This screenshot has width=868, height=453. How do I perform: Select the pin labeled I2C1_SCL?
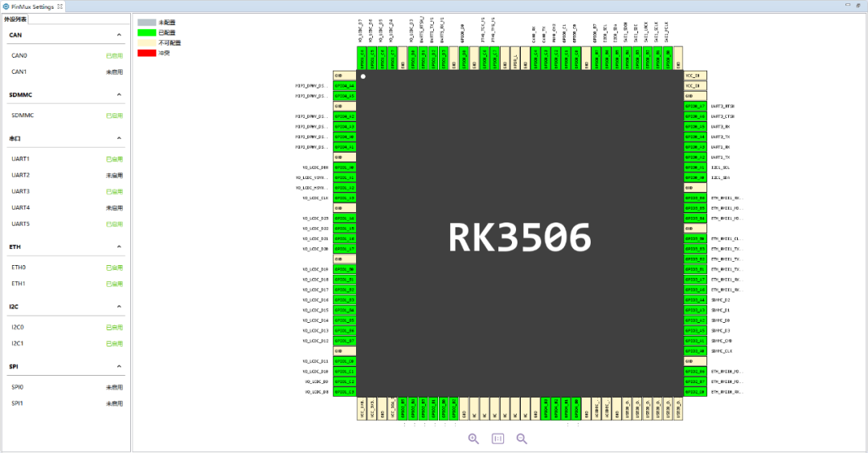click(x=695, y=168)
